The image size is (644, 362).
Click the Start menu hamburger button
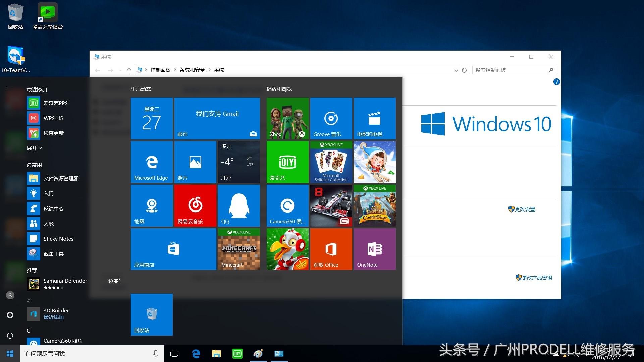pyautogui.click(x=10, y=89)
